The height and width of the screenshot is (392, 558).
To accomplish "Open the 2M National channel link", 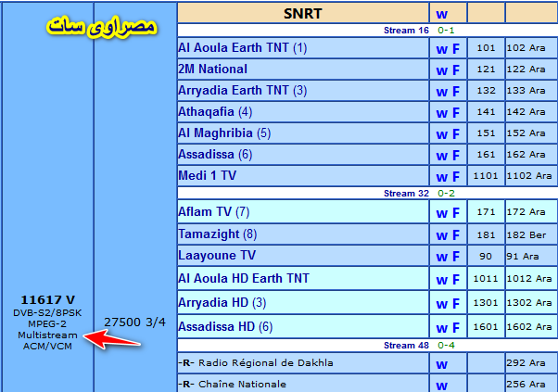I will (212, 69).
